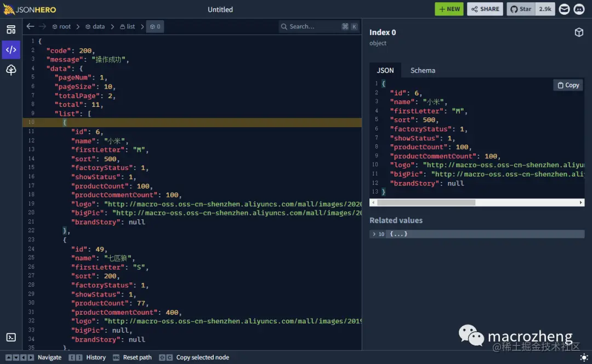Navigate to list breadcrumb
This screenshot has height=364, width=592.
(x=127, y=26)
